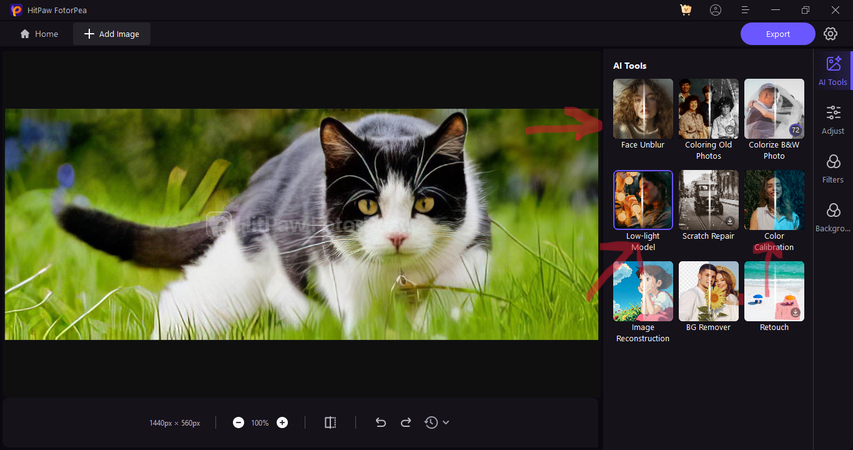Open the user account profile icon
Screen dimensions: 853x450
[x=715, y=10]
